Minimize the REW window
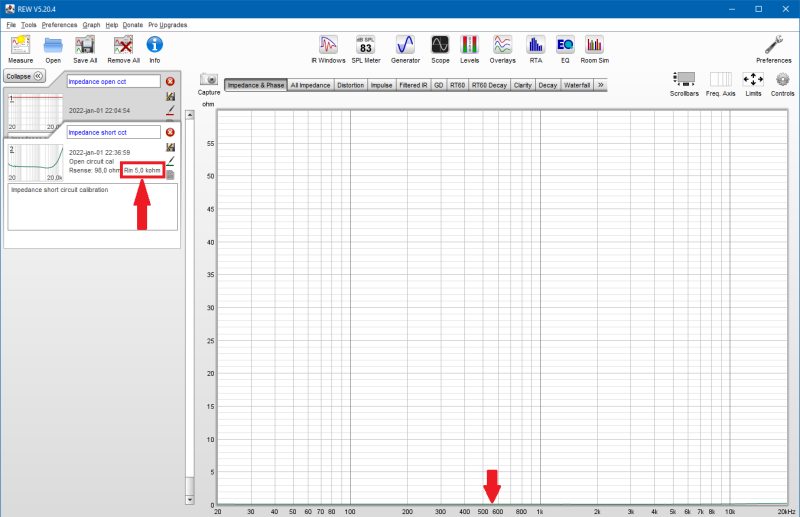This screenshot has height=517, width=800. [x=732, y=9]
